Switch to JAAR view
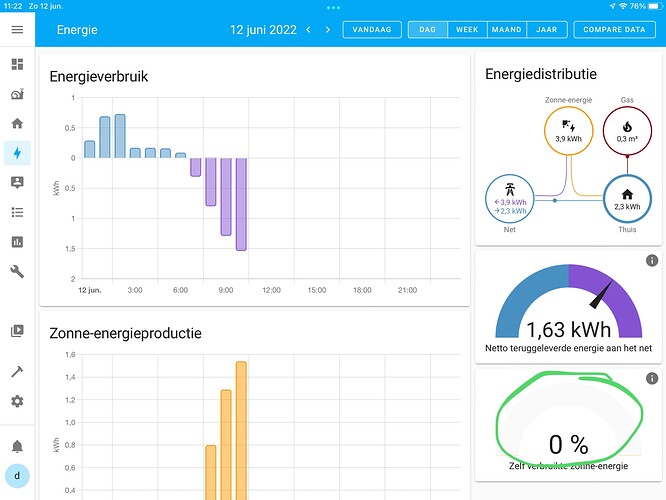 pos(547,30)
